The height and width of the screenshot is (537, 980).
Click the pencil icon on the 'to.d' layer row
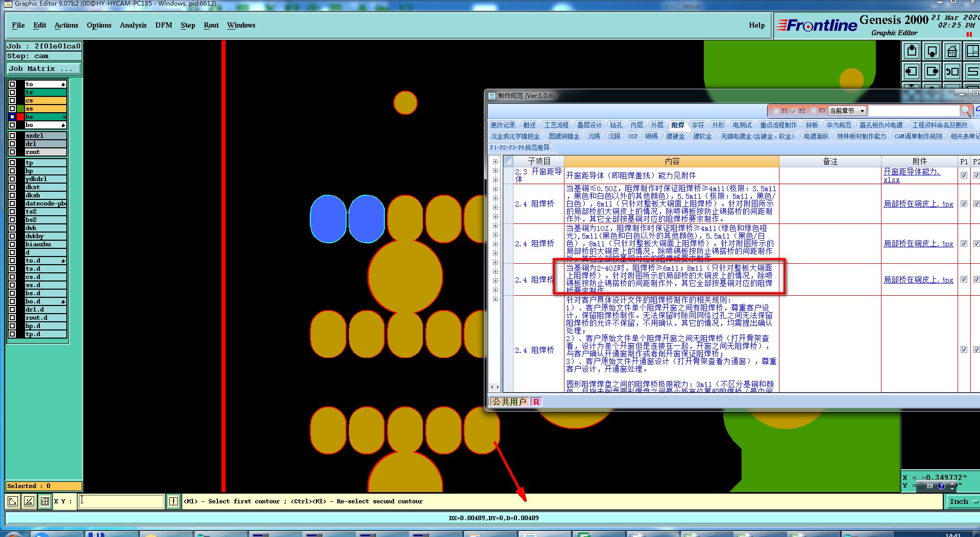(63, 261)
